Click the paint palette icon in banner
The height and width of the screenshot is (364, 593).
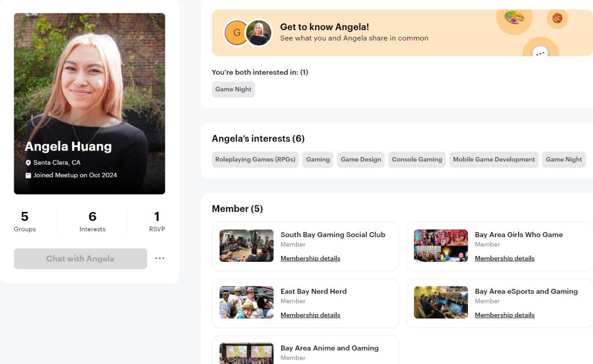click(x=514, y=18)
